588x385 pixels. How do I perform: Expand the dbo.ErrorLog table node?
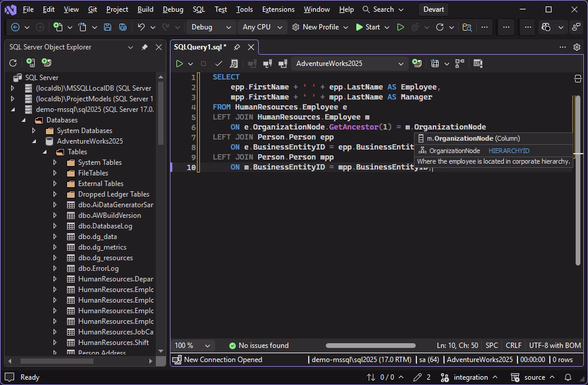point(55,268)
